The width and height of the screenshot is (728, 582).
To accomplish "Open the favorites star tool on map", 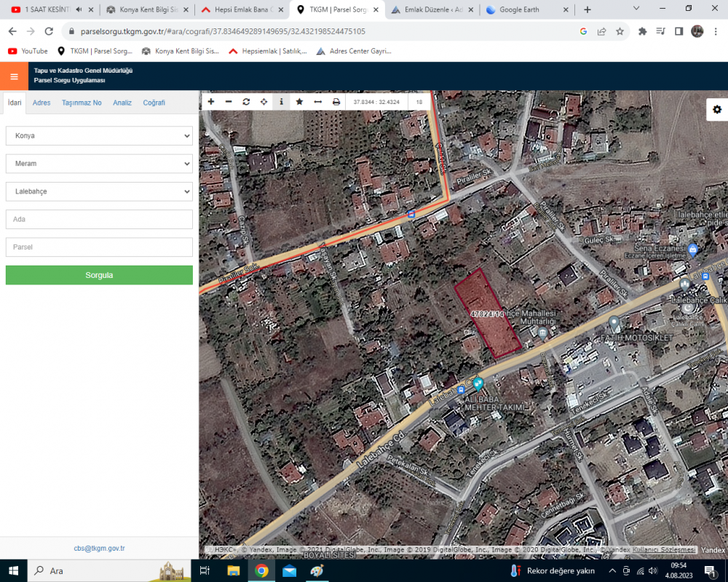I will point(299,102).
